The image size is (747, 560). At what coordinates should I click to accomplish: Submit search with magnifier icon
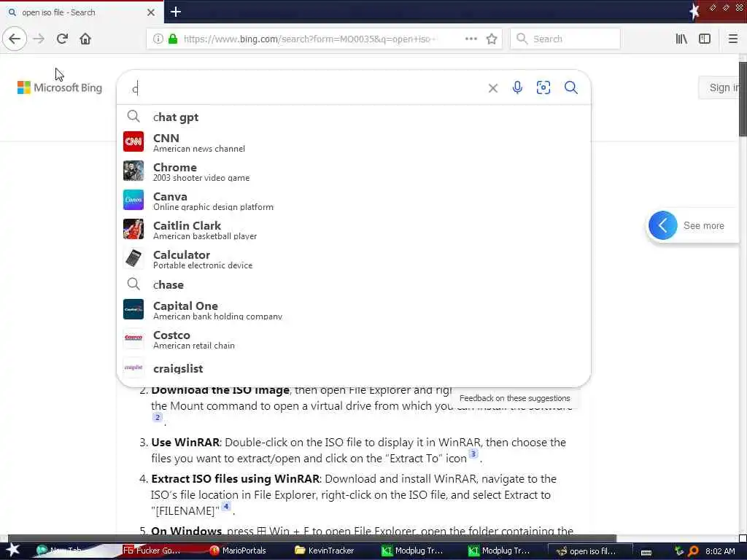pyautogui.click(x=570, y=87)
